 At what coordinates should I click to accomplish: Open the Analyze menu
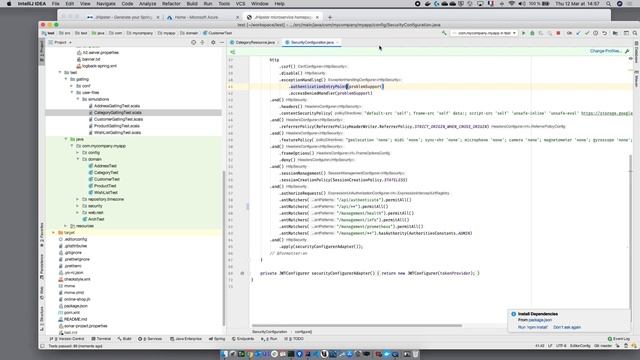point(147,4)
